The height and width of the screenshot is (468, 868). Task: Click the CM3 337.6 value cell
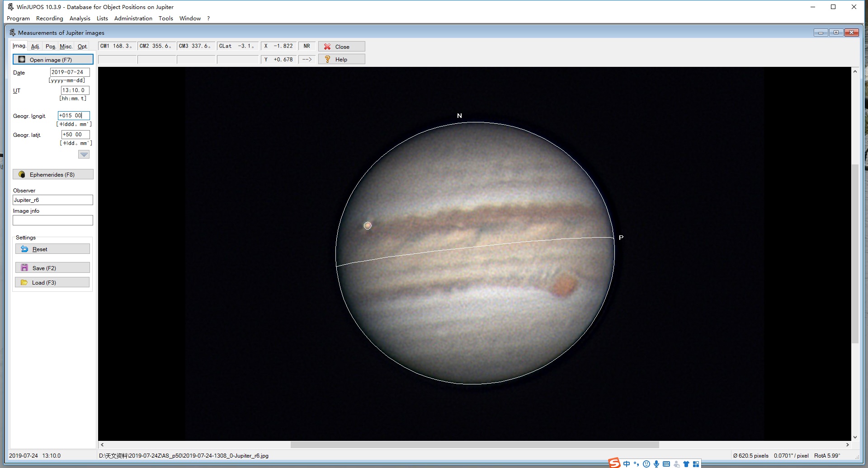coord(196,46)
